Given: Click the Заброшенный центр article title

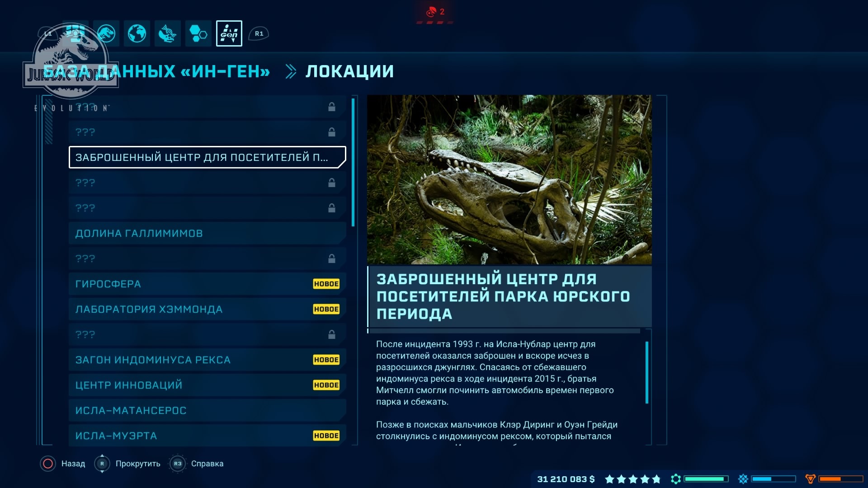Looking at the screenshot, I should [x=503, y=296].
